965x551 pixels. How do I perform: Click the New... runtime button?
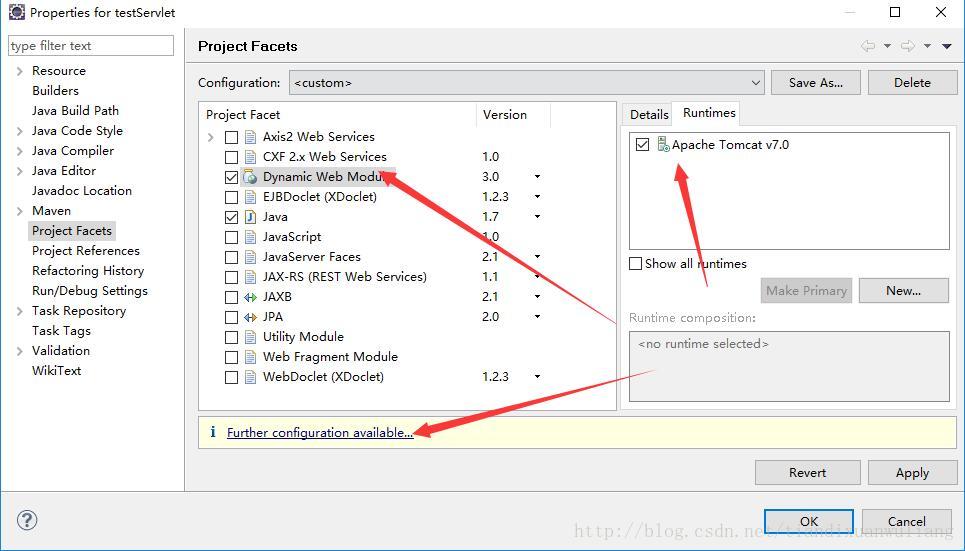click(x=903, y=291)
